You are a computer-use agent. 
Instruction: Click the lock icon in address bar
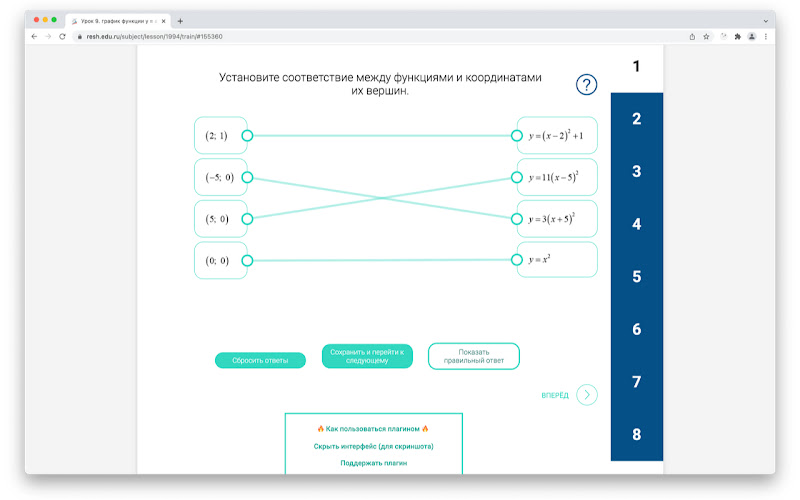[x=80, y=37]
